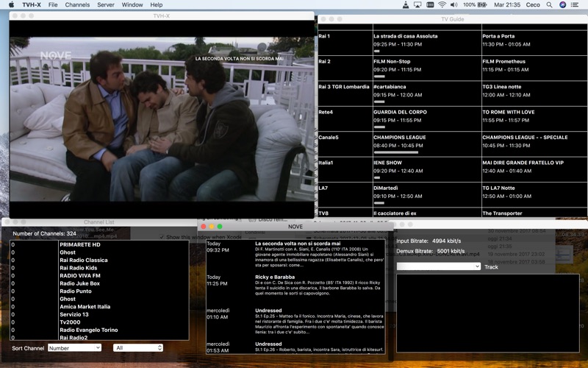Open the All filter popup in Channel List
588x368 pixels.
(138, 347)
